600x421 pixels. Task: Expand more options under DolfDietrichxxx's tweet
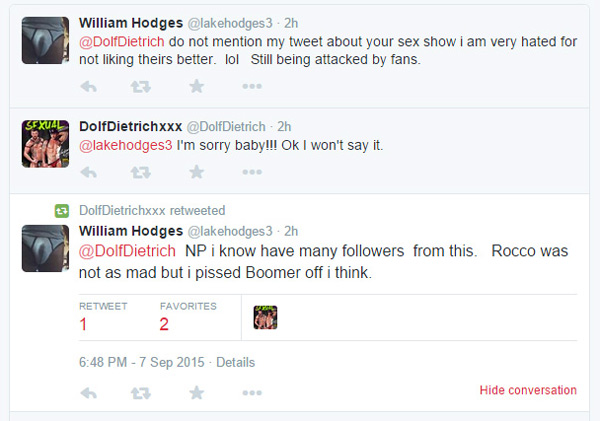[251, 172]
